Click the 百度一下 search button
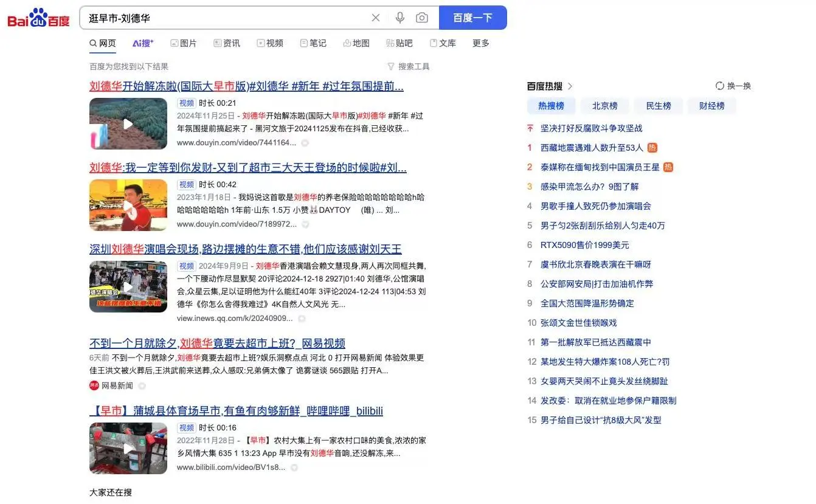Viewport: 816px width, 504px height. click(472, 18)
